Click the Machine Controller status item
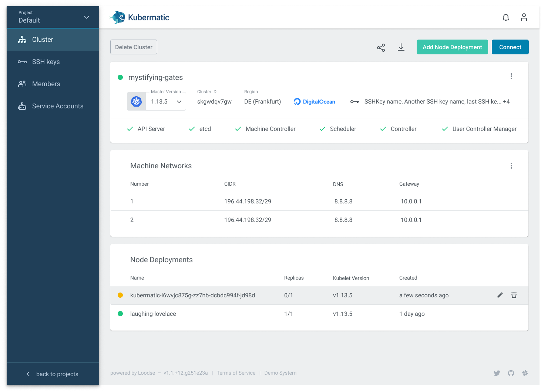The height and width of the screenshot is (392, 541). 265,129
